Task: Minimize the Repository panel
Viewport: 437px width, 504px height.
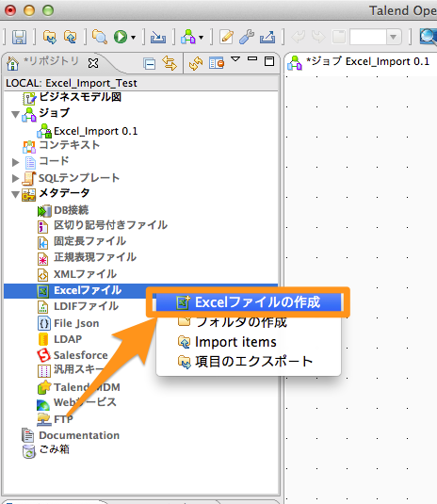Action: pyautogui.click(x=252, y=58)
